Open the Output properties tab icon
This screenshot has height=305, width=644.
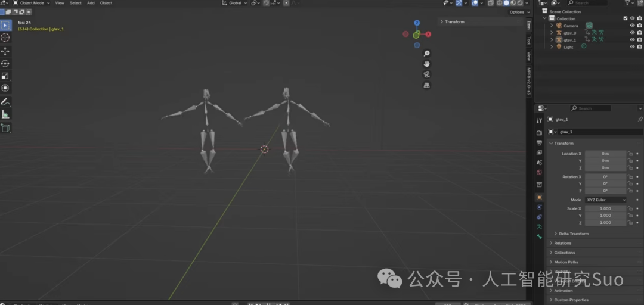click(x=539, y=143)
